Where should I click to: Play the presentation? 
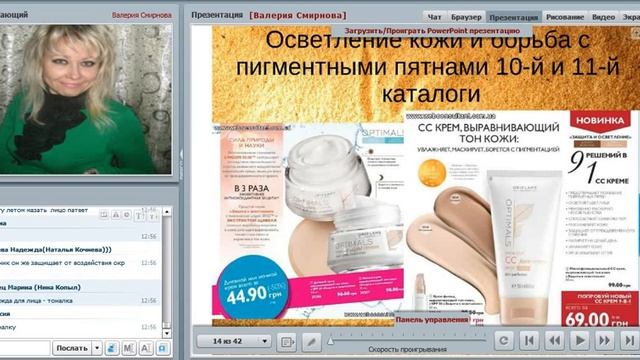click(580, 340)
